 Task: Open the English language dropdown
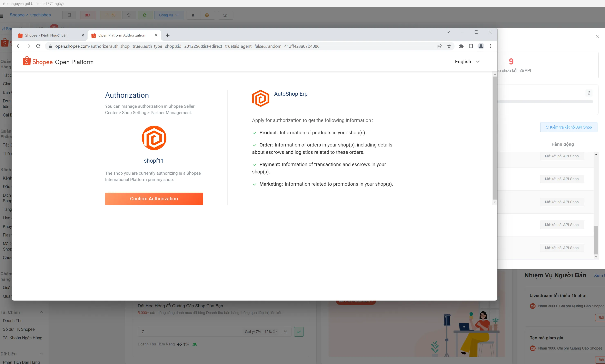coord(467,62)
